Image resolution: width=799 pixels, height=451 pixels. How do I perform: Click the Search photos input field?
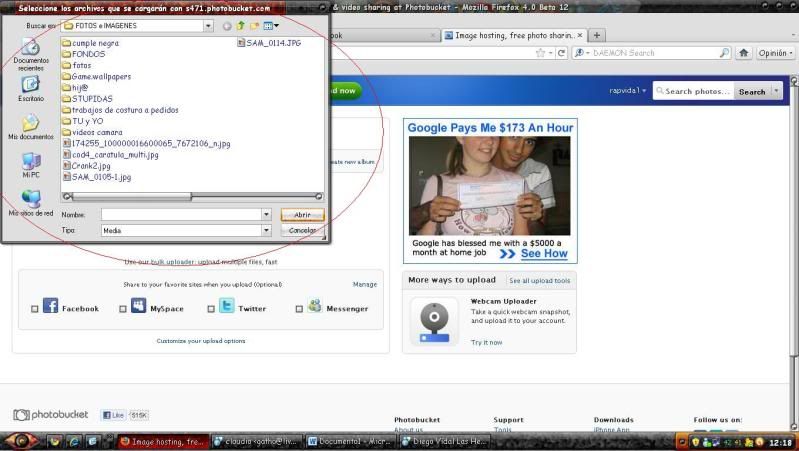coord(694,91)
